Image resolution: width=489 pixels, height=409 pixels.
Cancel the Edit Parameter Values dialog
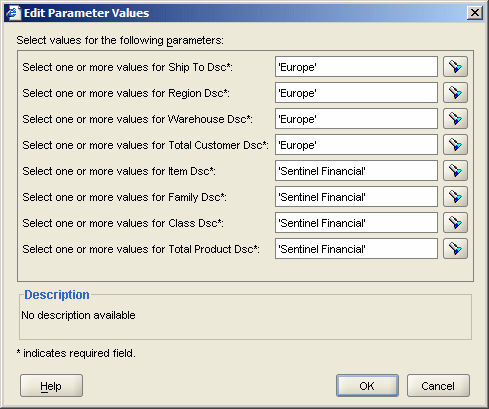[x=438, y=386]
